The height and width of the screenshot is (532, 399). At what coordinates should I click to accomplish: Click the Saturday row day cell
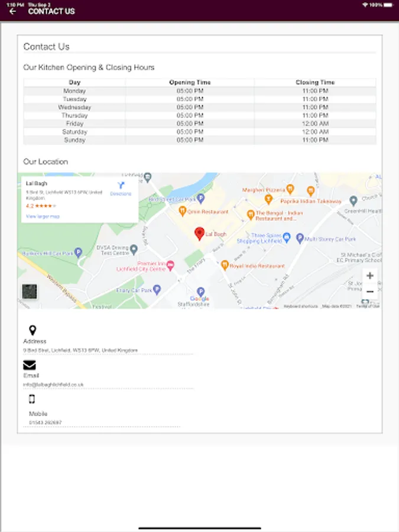tap(74, 132)
